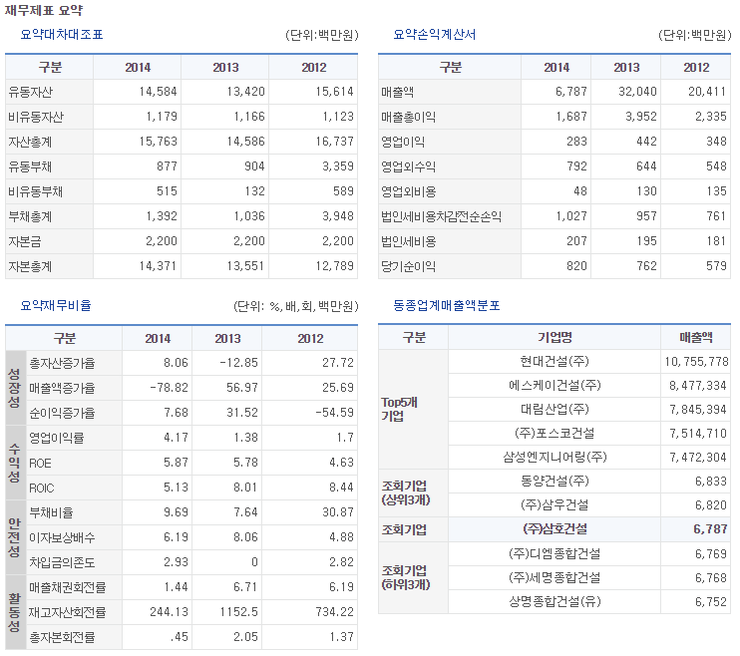The width and height of the screenshot is (740, 656).
Task: Click the 성장성 category cell
Action: point(15,388)
